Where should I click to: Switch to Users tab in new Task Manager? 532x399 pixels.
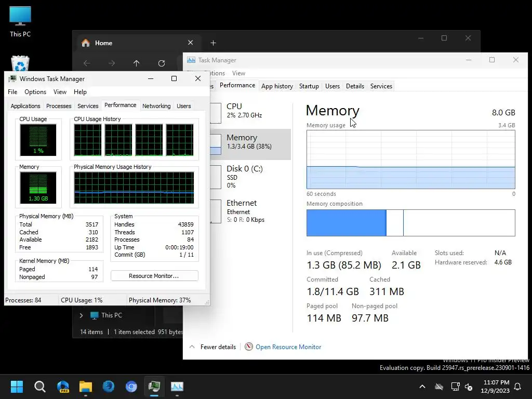[332, 86]
